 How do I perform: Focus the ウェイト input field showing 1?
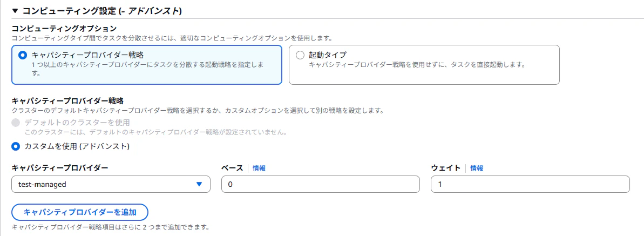point(530,184)
